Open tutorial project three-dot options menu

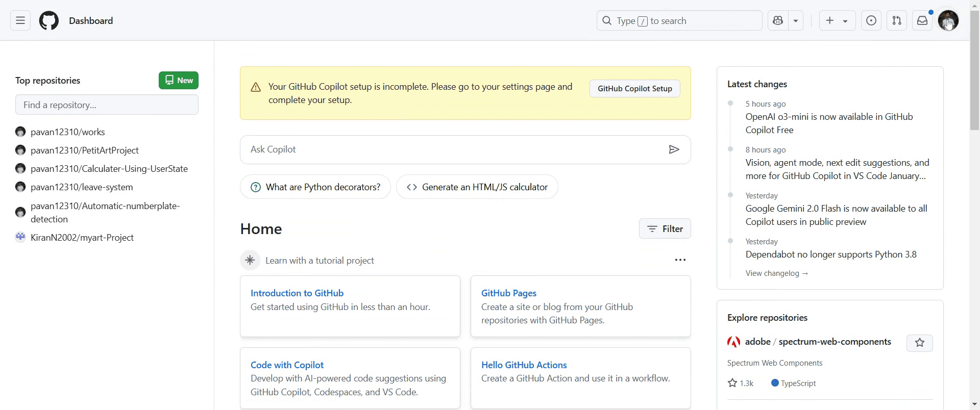click(680, 260)
